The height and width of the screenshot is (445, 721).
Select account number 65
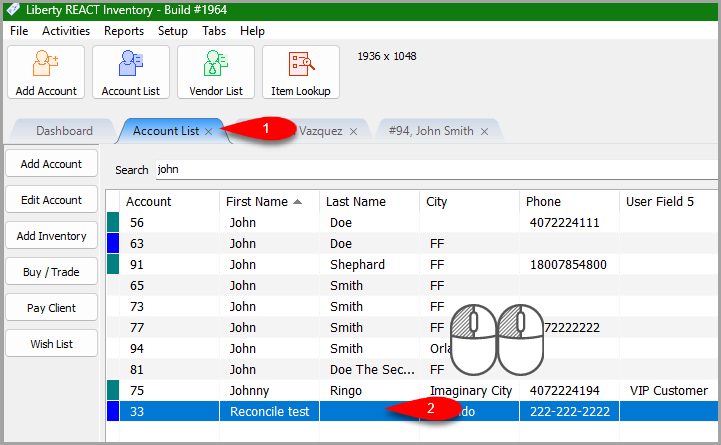point(137,285)
